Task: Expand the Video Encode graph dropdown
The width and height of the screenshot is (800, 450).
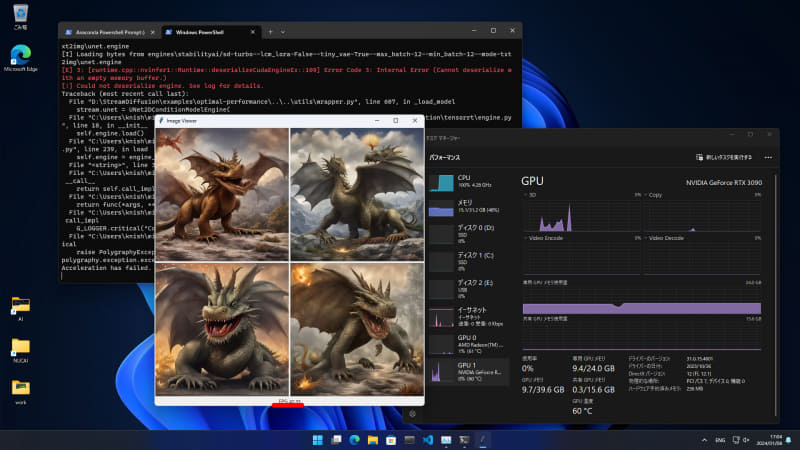Action: tap(526, 238)
